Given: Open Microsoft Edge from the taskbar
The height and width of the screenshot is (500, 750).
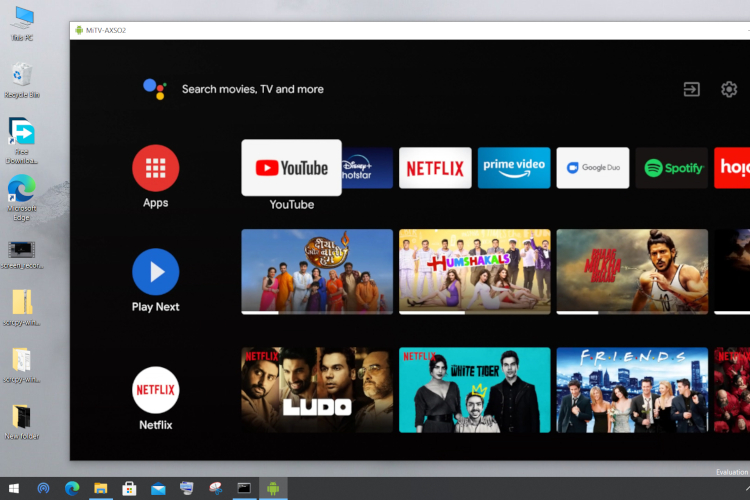Looking at the screenshot, I should point(72,489).
